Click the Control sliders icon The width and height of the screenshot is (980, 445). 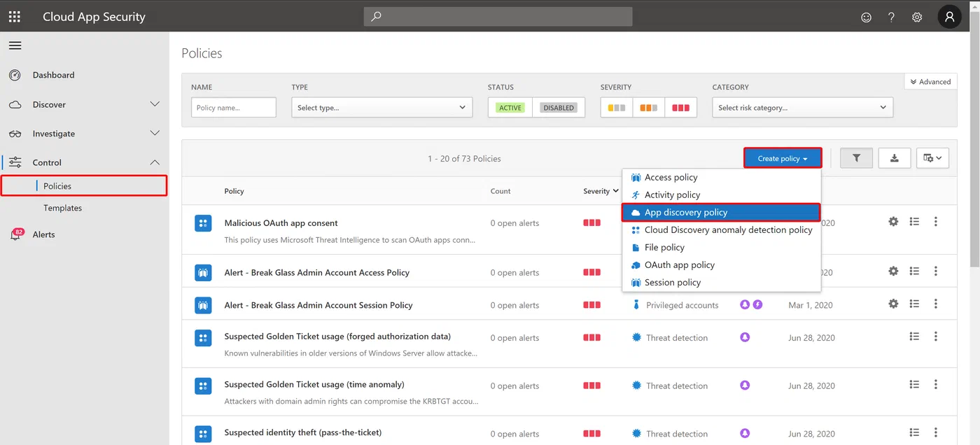pyautogui.click(x=15, y=162)
